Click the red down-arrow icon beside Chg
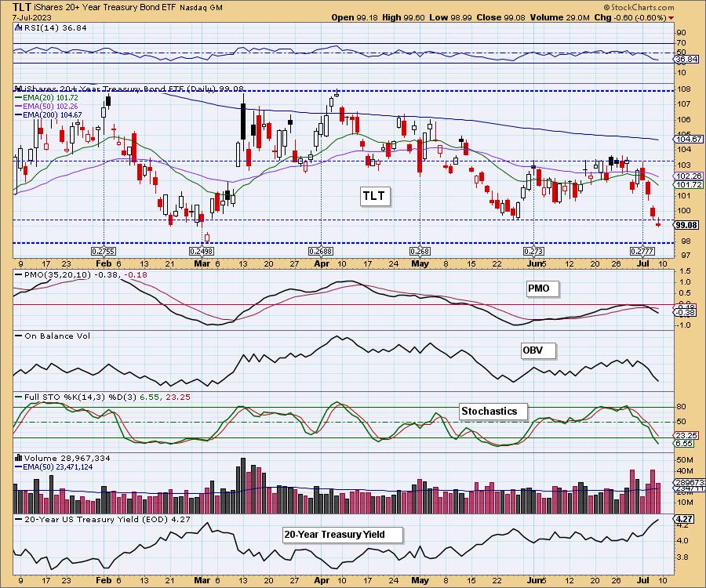This screenshot has height=588, width=706. 671,18
